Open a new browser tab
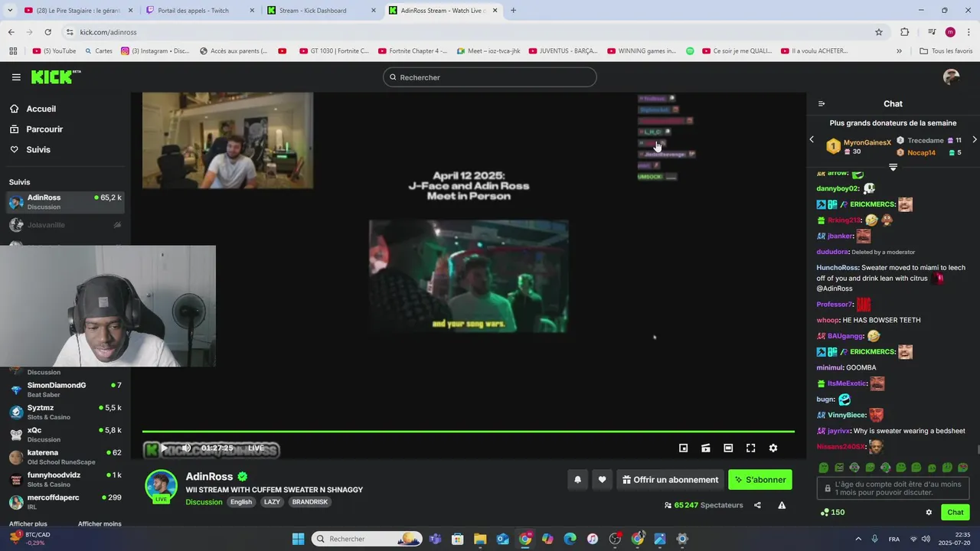Image resolution: width=980 pixels, height=551 pixels. pyautogui.click(x=513, y=11)
